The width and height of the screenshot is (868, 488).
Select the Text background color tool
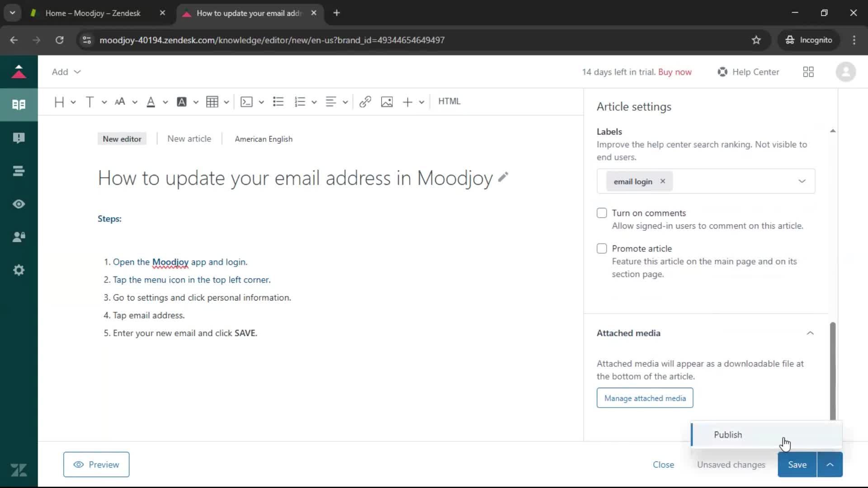[x=182, y=102]
